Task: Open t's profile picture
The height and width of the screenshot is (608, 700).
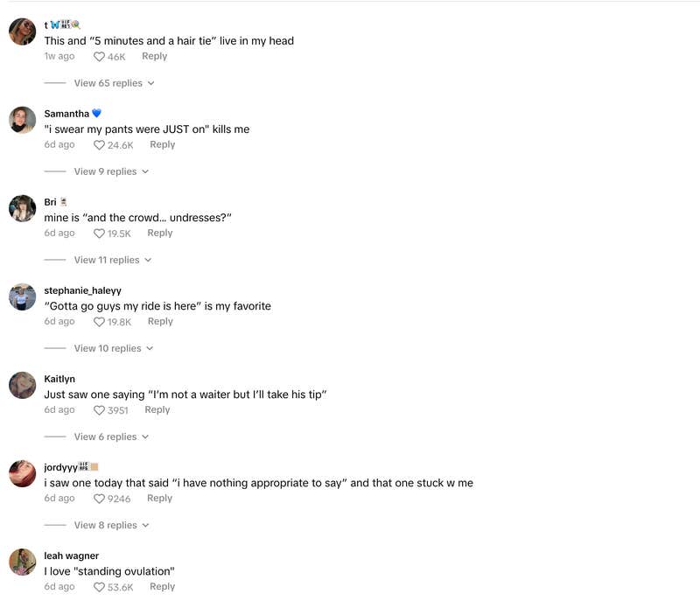Action: (22, 31)
